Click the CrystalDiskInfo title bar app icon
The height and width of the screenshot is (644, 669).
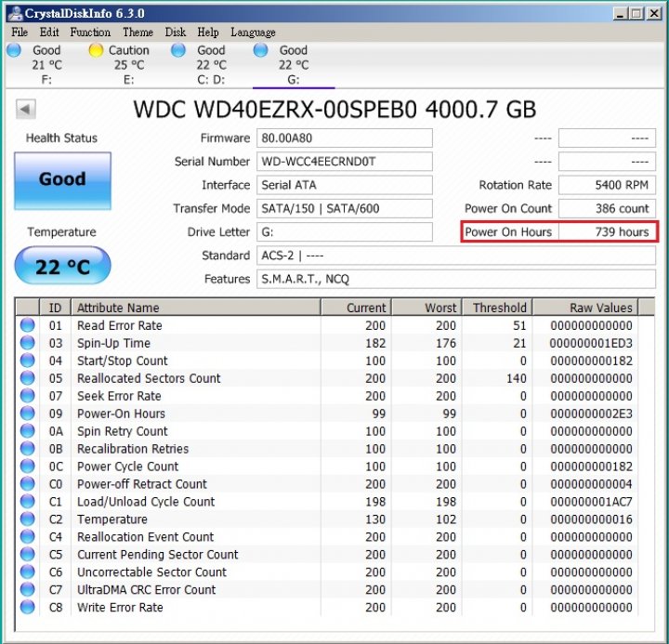click(15, 13)
